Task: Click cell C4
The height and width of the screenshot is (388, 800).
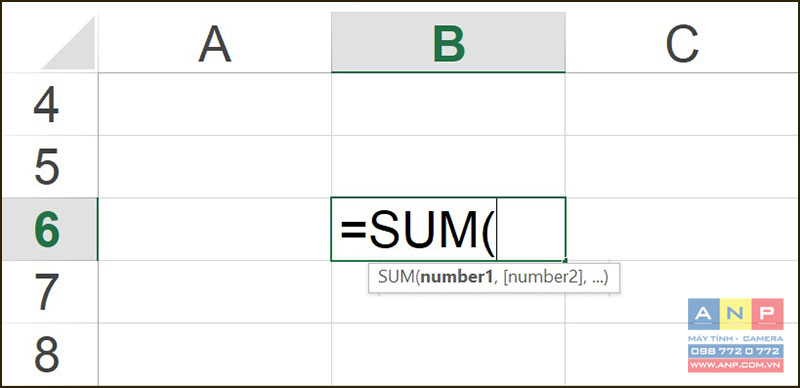Action: point(682,104)
